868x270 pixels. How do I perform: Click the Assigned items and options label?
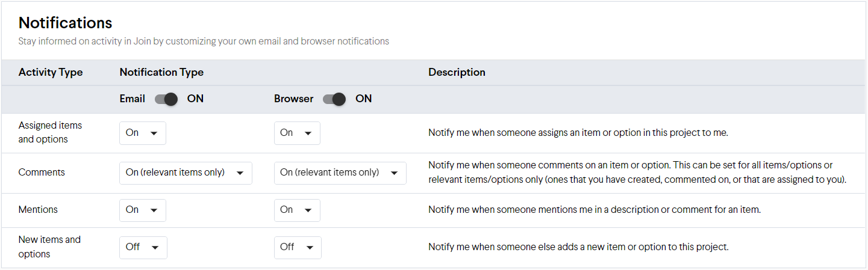pyautogui.click(x=50, y=132)
